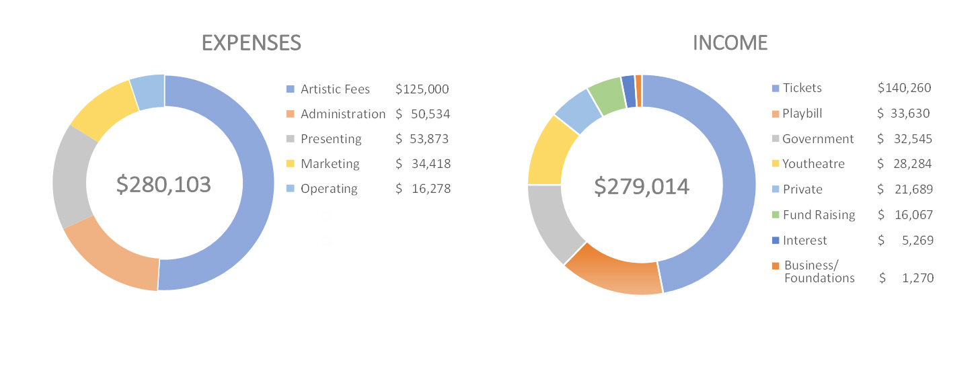980x379 pixels.
Task: Click the Fund Raising green legend swatch
Action: [x=776, y=215]
